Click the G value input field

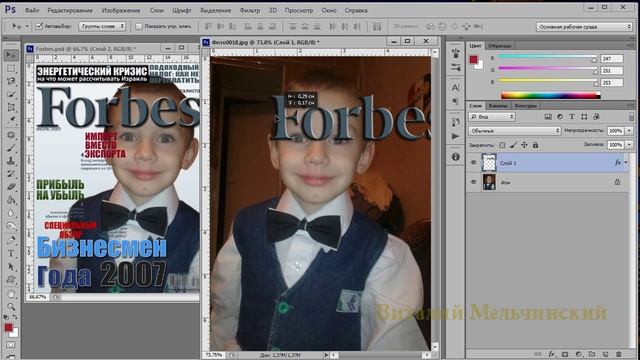click(x=611, y=71)
